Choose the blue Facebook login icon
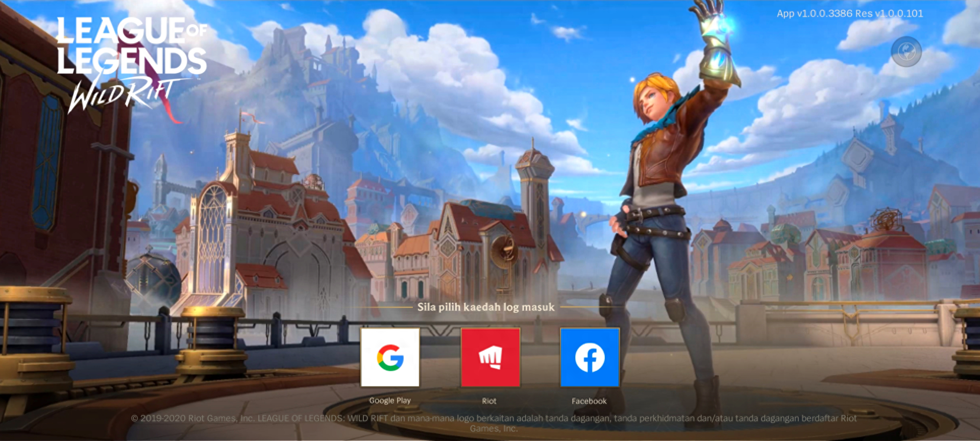Image resolution: width=980 pixels, height=441 pixels. 590,357
